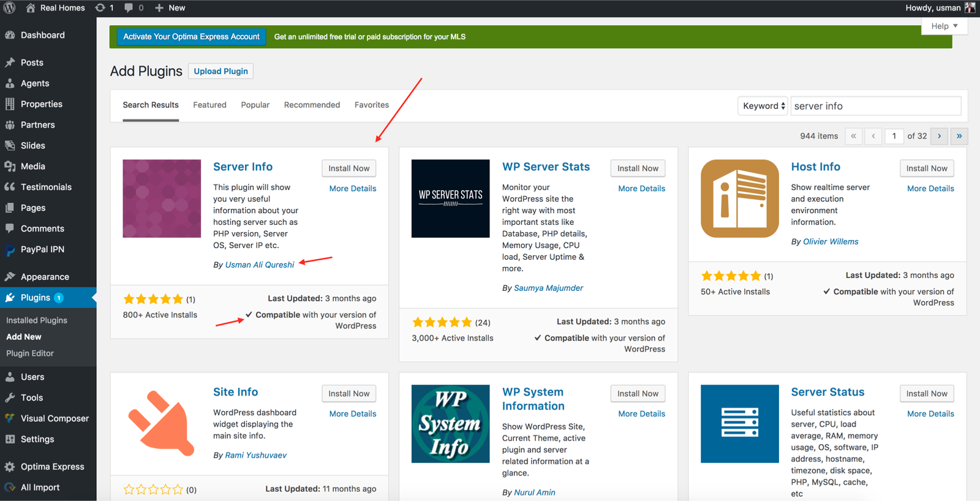Image resolution: width=980 pixels, height=501 pixels.
Task: Click the Tools wrench icon
Action: [10, 398]
